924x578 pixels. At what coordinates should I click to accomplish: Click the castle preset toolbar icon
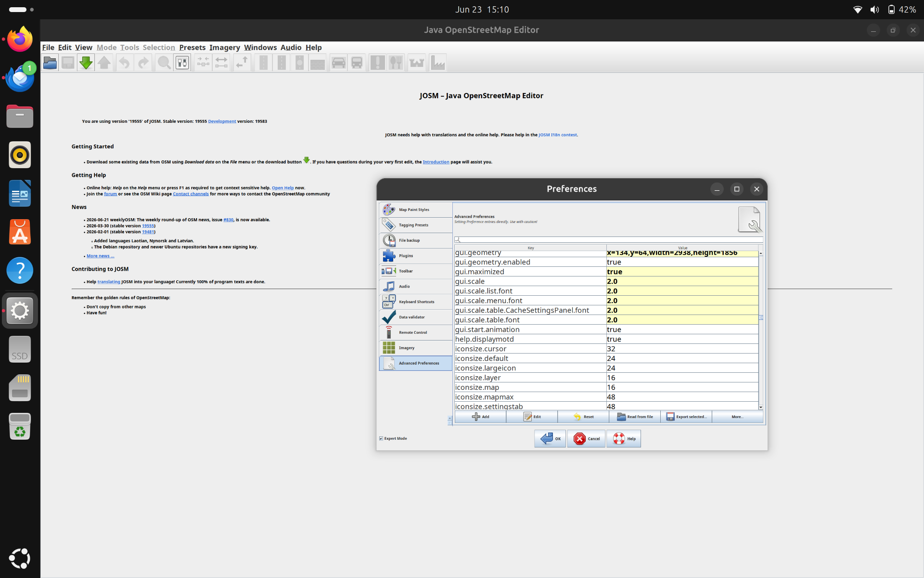tap(417, 63)
